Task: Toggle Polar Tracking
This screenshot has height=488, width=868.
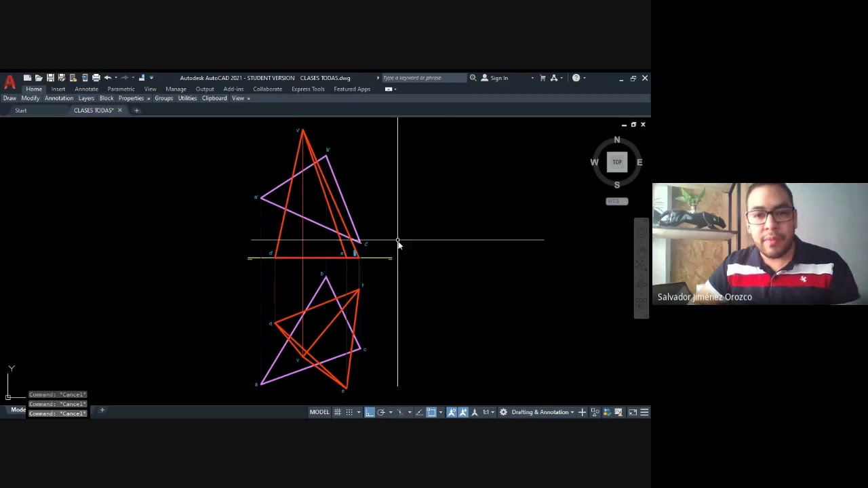Action: pyautogui.click(x=381, y=412)
